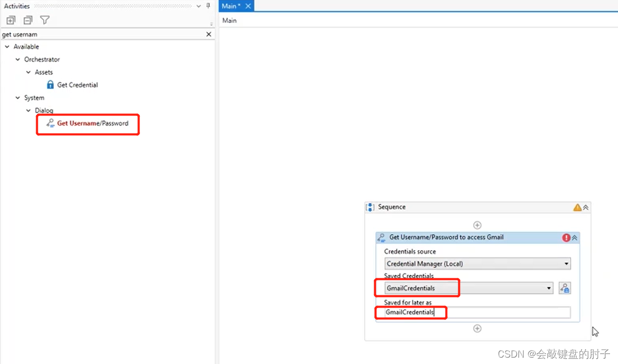
Task: Pin the Activities panel with pushpin icon
Action: coord(208,6)
